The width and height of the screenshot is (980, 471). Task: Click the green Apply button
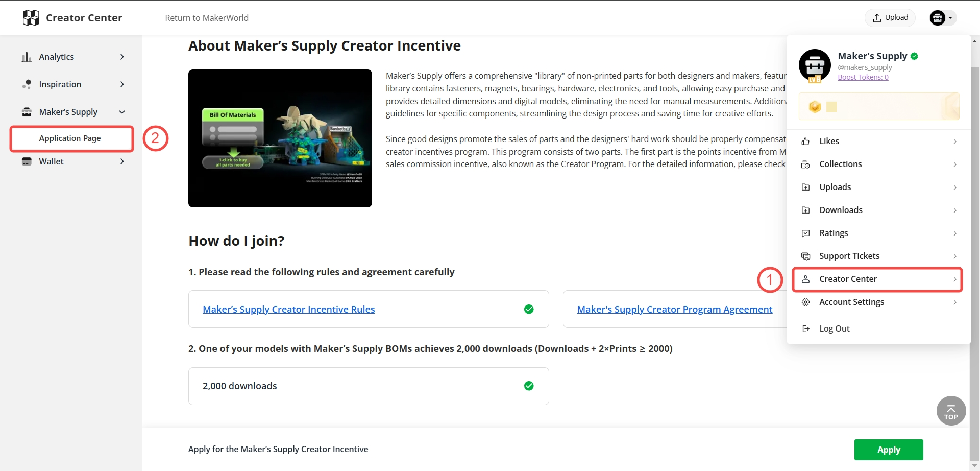pos(889,450)
